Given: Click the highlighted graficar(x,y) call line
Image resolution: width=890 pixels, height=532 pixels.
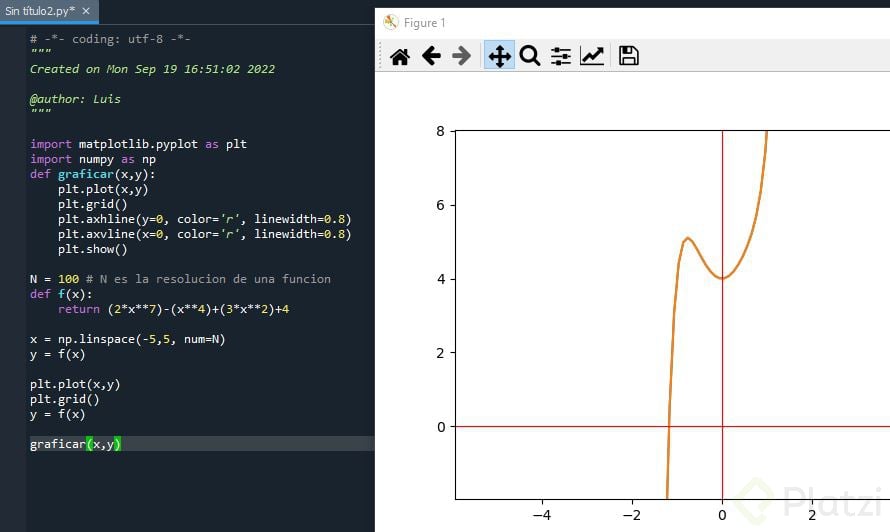Looking at the screenshot, I should coord(75,444).
